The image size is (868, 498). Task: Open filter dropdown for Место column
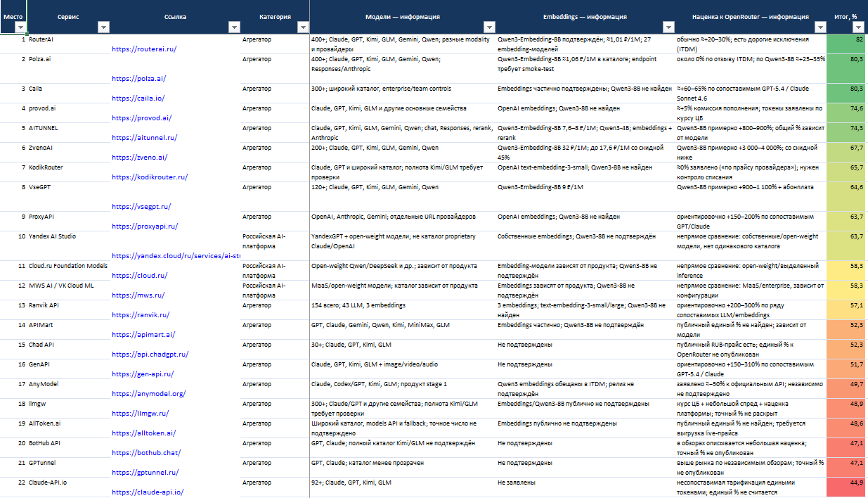pos(20,27)
